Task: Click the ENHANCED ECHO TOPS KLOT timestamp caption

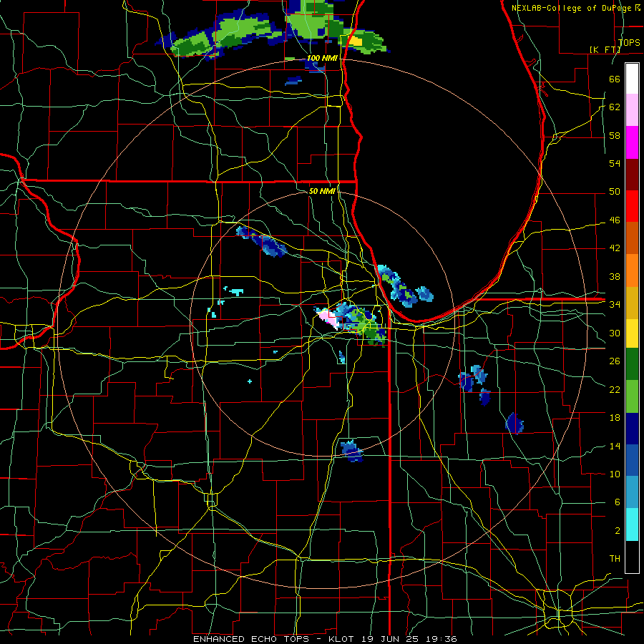Action: [326, 639]
